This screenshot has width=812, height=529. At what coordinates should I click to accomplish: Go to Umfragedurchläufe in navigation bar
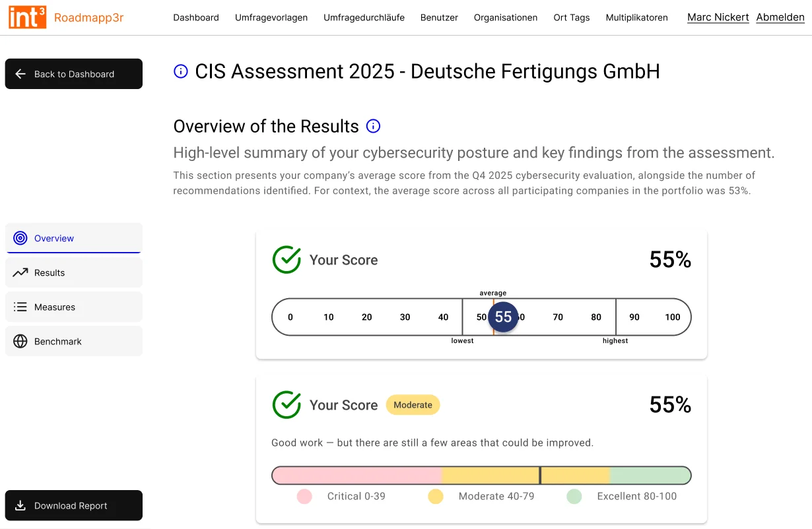(x=364, y=17)
